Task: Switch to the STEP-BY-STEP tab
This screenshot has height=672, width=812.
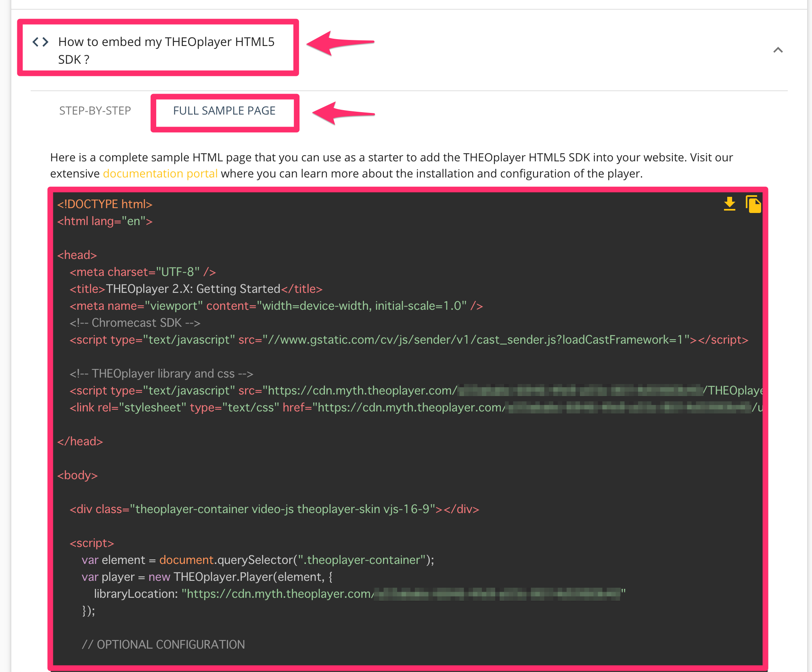Action: tap(95, 111)
